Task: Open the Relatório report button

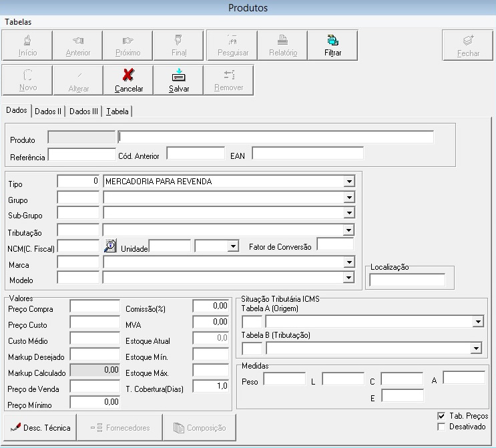Action: 282,45
